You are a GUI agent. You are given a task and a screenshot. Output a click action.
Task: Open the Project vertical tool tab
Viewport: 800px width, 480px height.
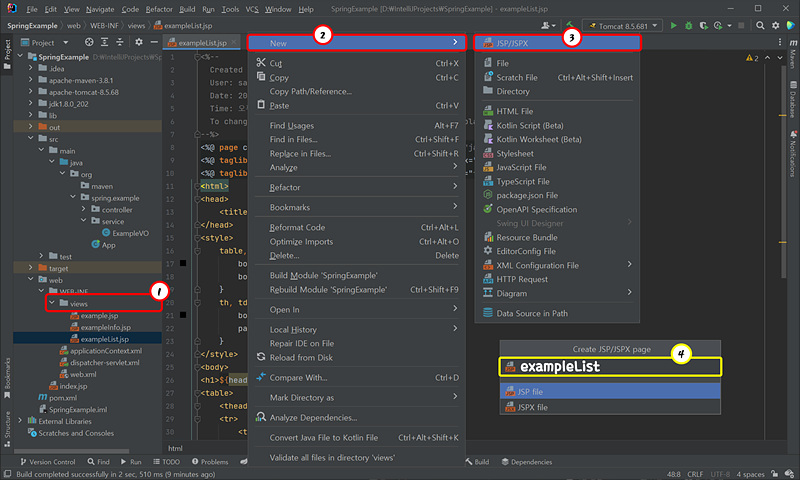(7, 55)
